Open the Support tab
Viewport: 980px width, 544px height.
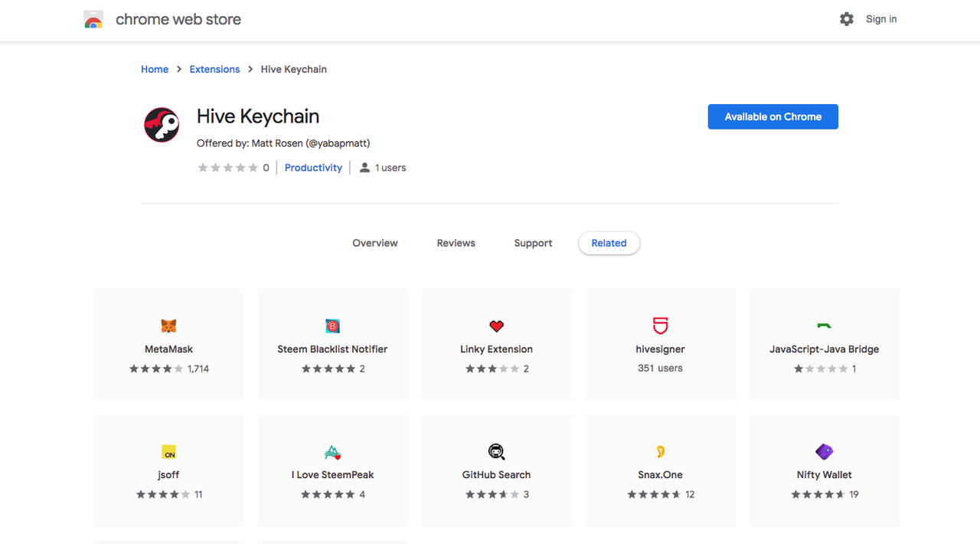tap(533, 243)
